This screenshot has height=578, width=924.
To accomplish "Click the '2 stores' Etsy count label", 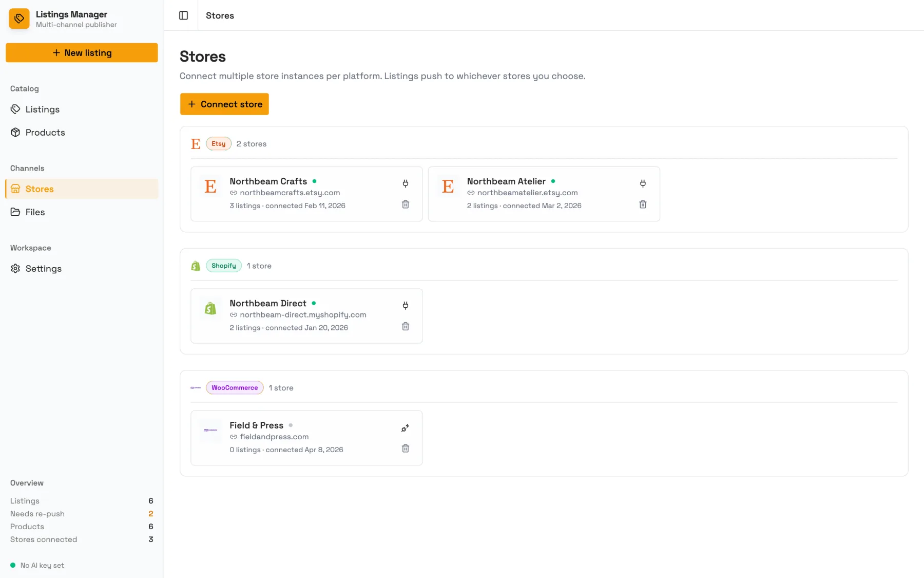I will (252, 144).
